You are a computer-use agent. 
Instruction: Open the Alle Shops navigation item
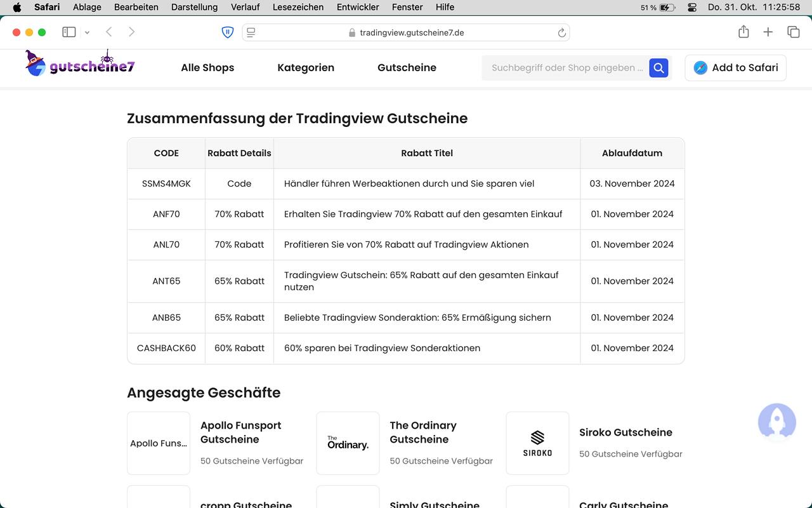click(x=207, y=68)
